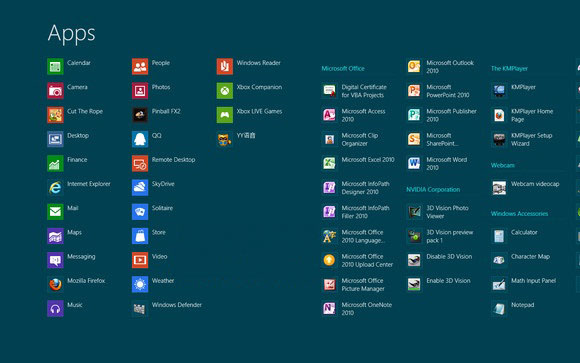Launch Microsoft Word 2010 icon
The width and height of the screenshot is (580, 363).
414,164
